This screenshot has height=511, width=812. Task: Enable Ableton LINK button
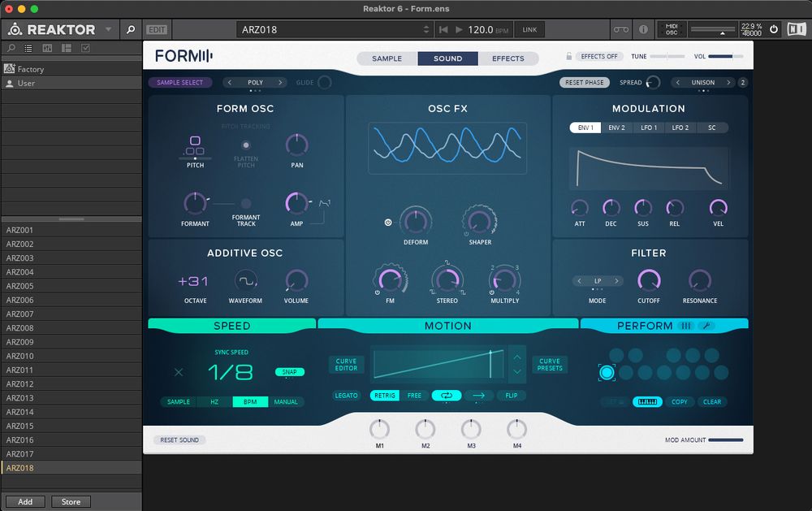pos(529,29)
